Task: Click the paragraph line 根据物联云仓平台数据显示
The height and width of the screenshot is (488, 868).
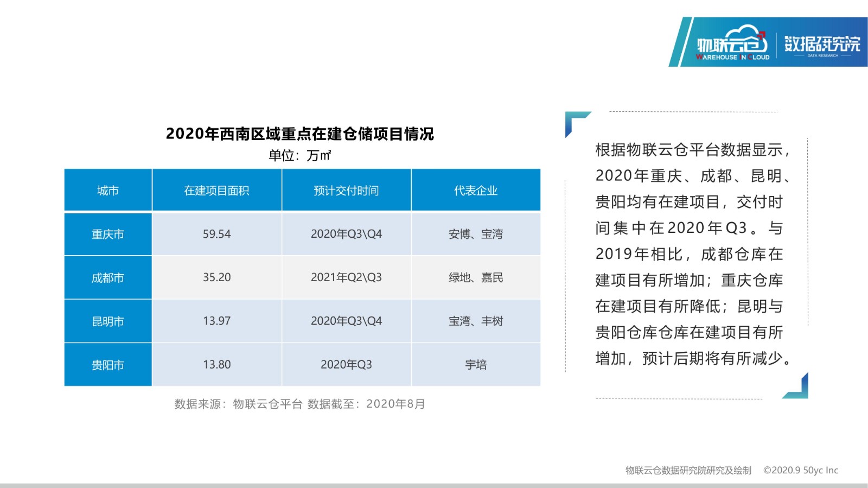Action: (692, 150)
